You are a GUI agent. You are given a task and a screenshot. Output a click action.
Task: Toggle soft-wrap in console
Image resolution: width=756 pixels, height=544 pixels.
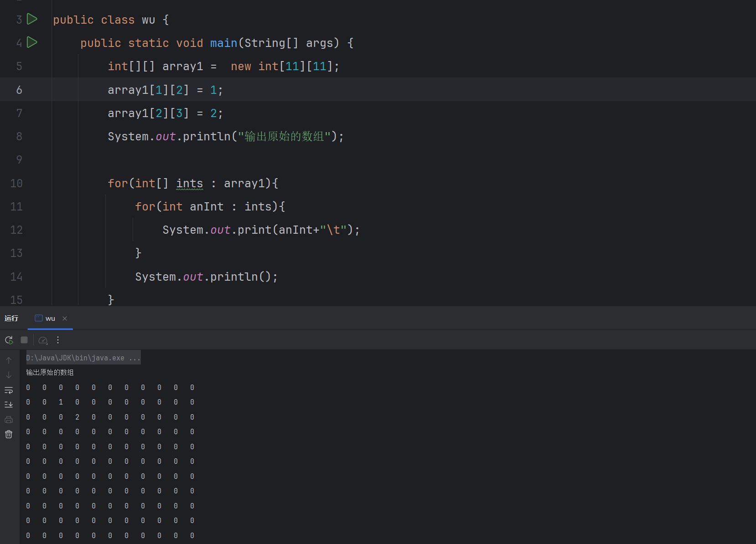pos(9,390)
